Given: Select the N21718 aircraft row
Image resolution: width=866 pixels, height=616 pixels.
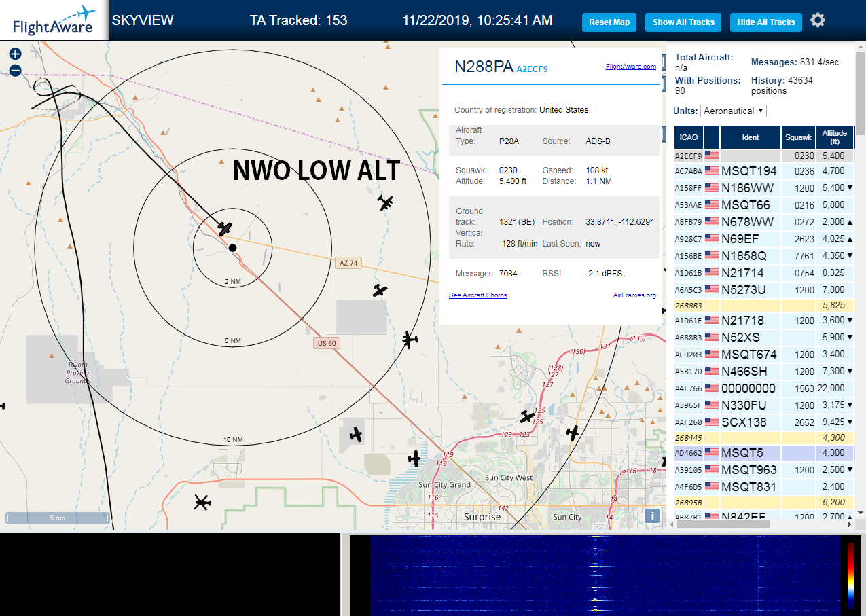Looking at the screenshot, I should (763, 320).
